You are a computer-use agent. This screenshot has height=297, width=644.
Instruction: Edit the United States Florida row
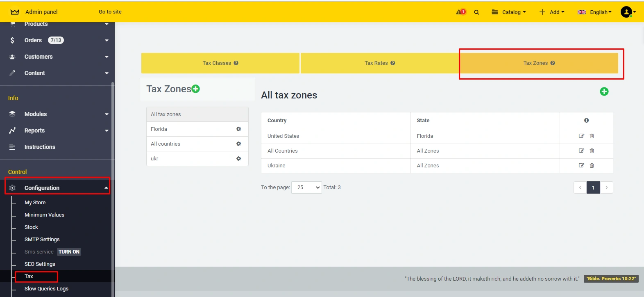tap(581, 136)
